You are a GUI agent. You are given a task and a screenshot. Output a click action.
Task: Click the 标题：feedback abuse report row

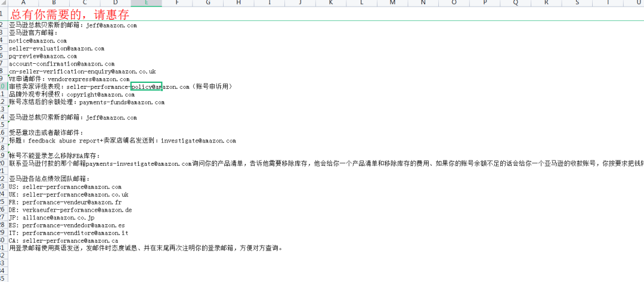[122, 141]
